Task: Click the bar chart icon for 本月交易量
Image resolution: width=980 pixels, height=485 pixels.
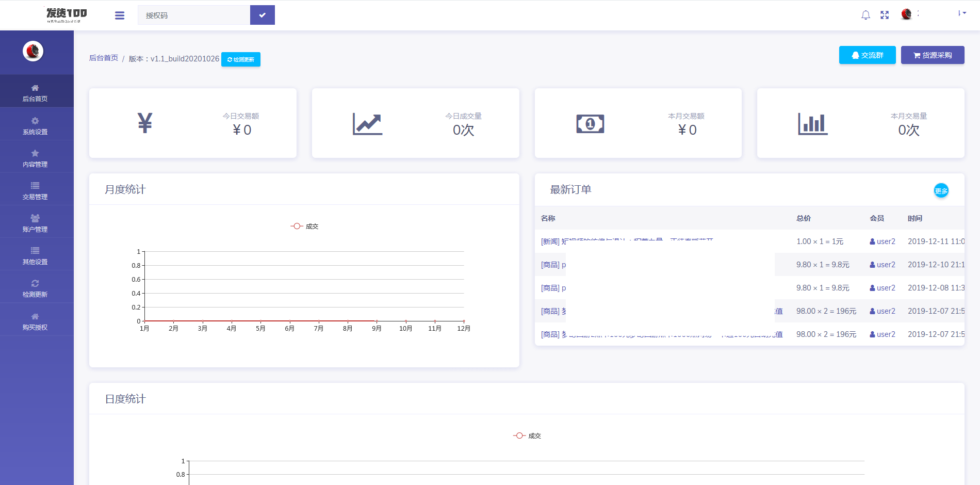Action: click(812, 124)
